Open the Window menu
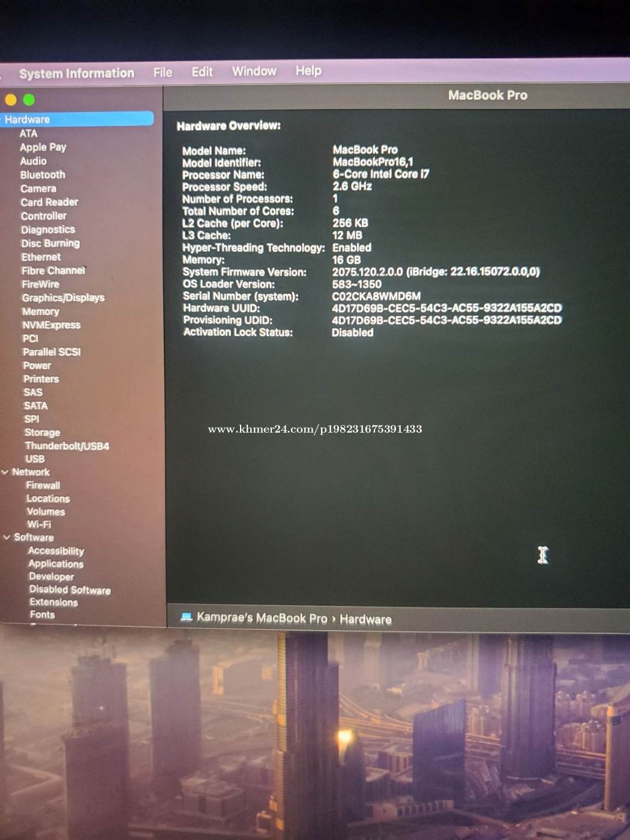This screenshot has height=840, width=630. pyautogui.click(x=254, y=71)
